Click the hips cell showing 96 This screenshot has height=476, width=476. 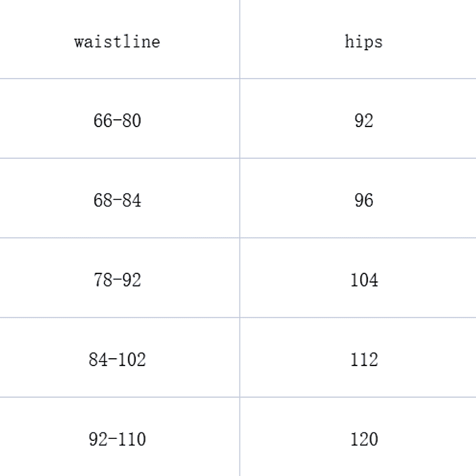point(363,200)
